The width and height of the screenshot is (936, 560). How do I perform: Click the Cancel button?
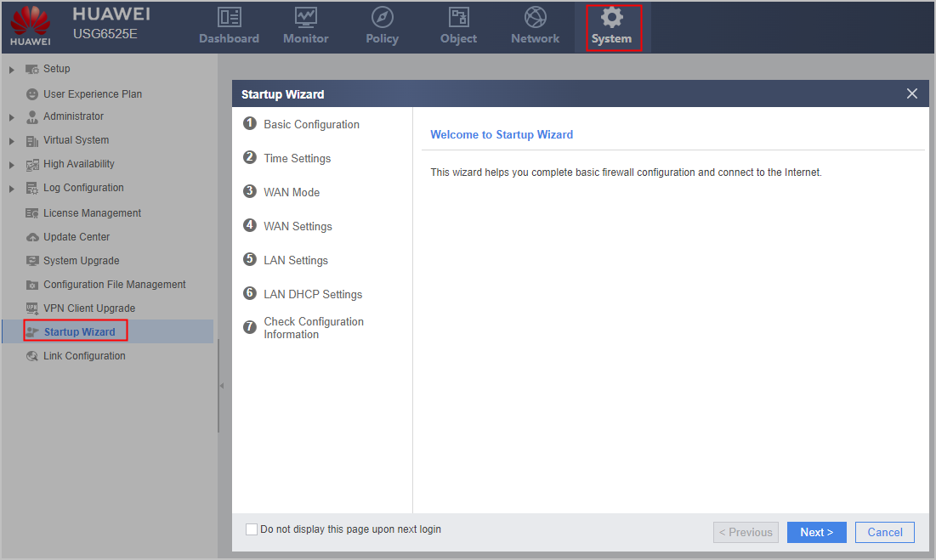click(x=885, y=532)
